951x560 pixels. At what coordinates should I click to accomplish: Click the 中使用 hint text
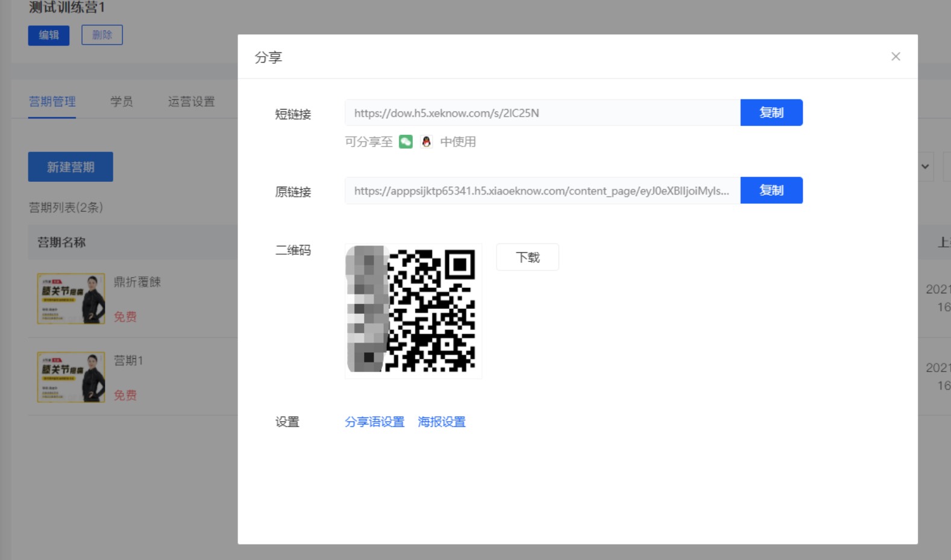pos(458,142)
